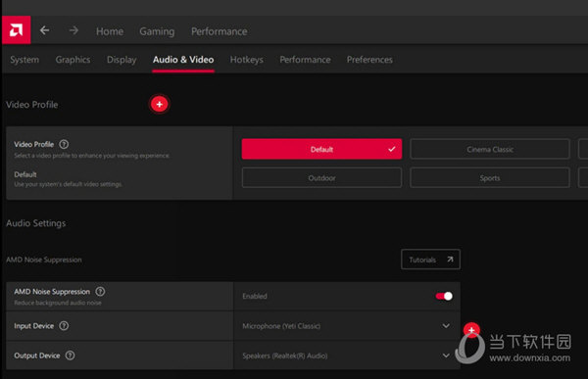Choose the Sports video profile

tap(490, 177)
